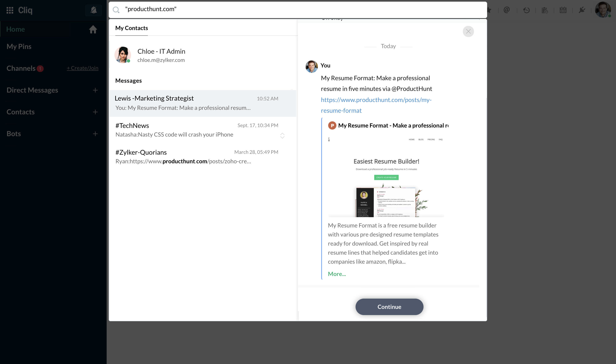Open the calendar icon in top bar
The image size is (616, 364).
pyautogui.click(x=563, y=10)
